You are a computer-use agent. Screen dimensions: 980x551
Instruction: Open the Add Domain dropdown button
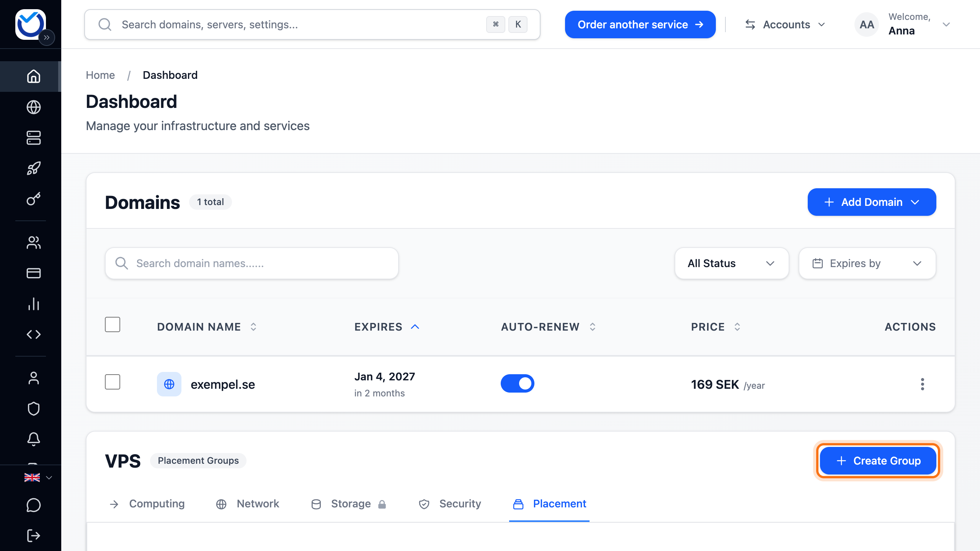[872, 202]
